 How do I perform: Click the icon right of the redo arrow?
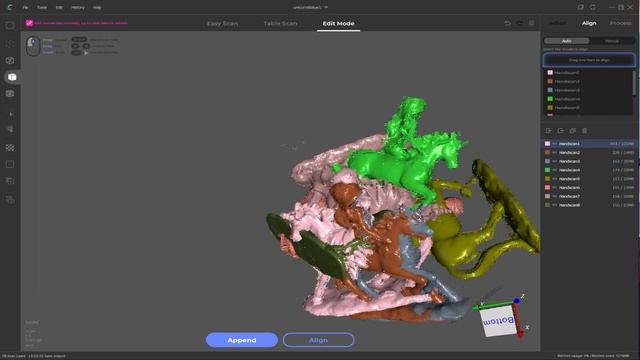[x=531, y=23]
